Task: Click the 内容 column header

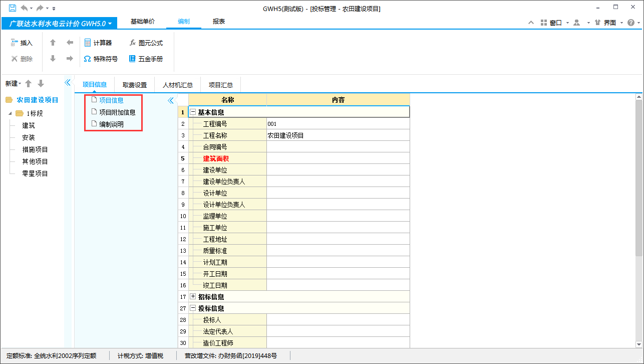Action: [338, 100]
